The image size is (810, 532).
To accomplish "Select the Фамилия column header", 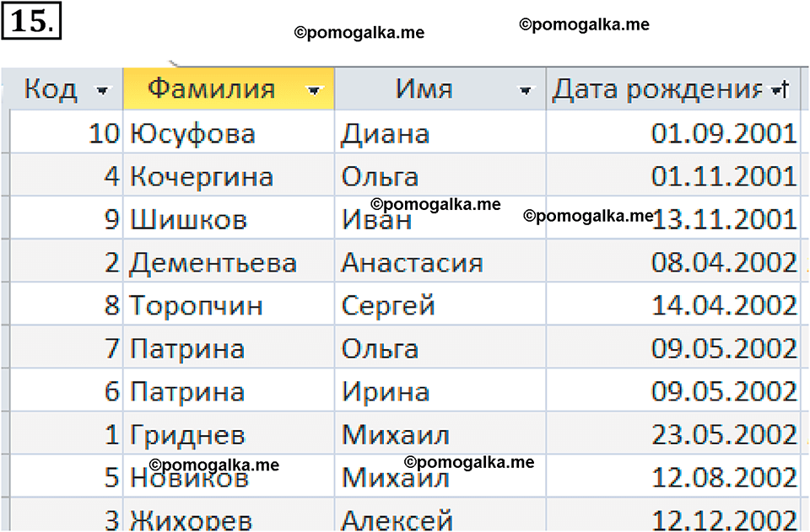I will [x=229, y=89].
